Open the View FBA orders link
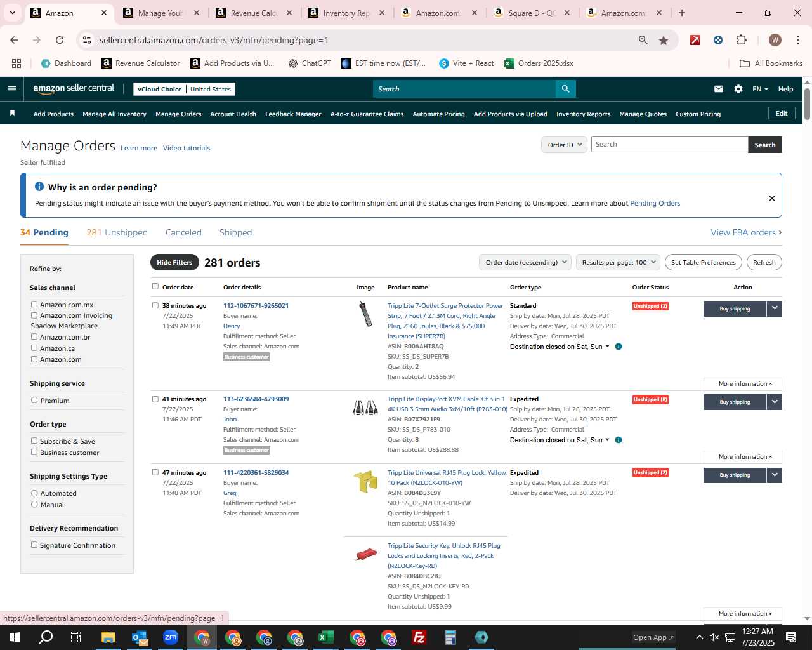This screenshot has height=650, width=812. click(746, 232)
